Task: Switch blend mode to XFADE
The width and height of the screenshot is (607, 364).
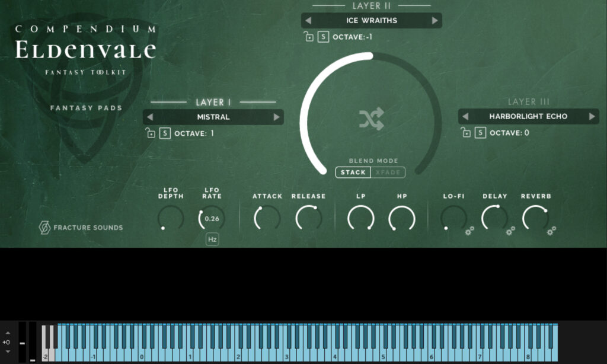Action: [x=389, y=173]
